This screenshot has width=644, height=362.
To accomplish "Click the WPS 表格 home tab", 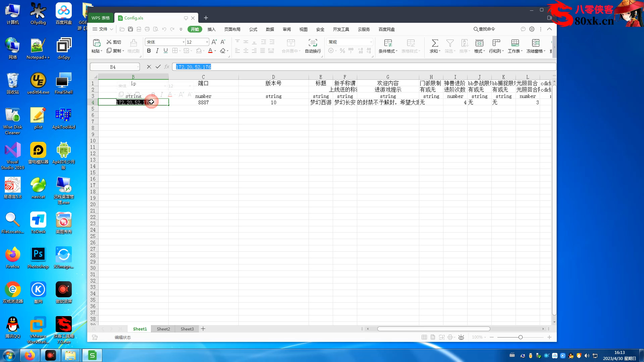I will click(x=101, y=18).
